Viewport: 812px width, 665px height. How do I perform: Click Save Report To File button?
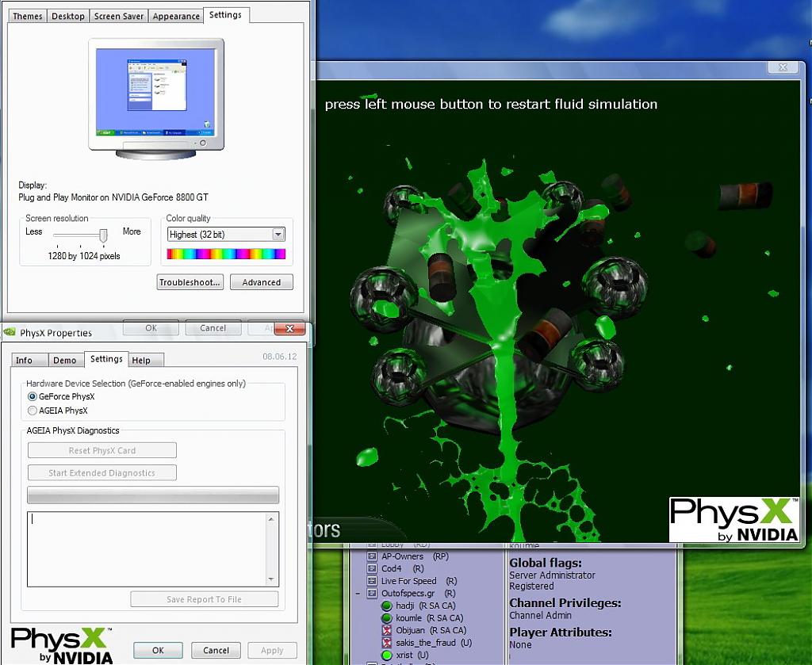click(204, 599)
